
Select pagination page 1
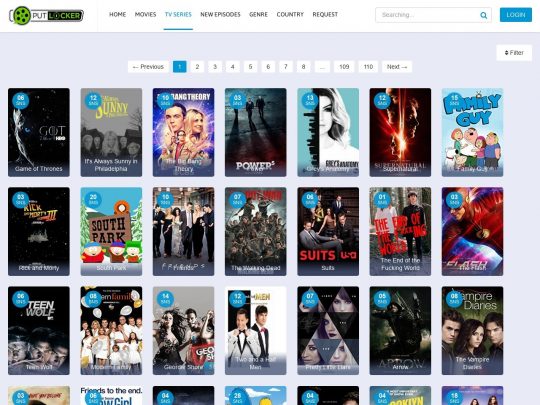point(180,67)
